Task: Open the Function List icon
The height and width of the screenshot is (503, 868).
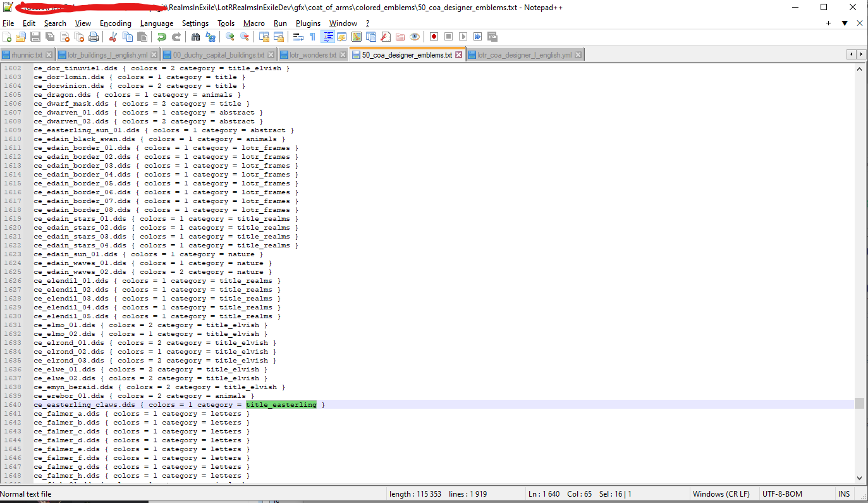Action: [x=385, y=37]
